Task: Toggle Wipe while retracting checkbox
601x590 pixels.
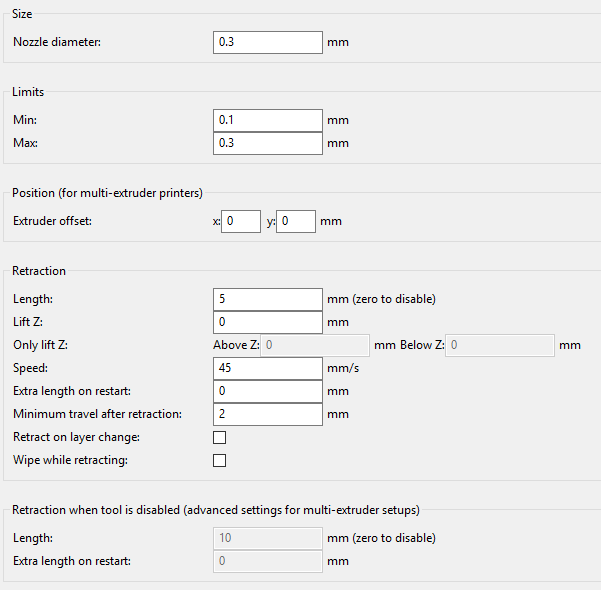Action: pos(220,460)
